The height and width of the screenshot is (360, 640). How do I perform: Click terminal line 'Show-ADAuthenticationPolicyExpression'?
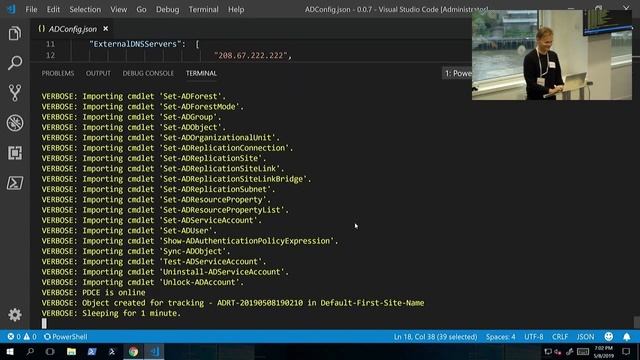coord(190,241)
